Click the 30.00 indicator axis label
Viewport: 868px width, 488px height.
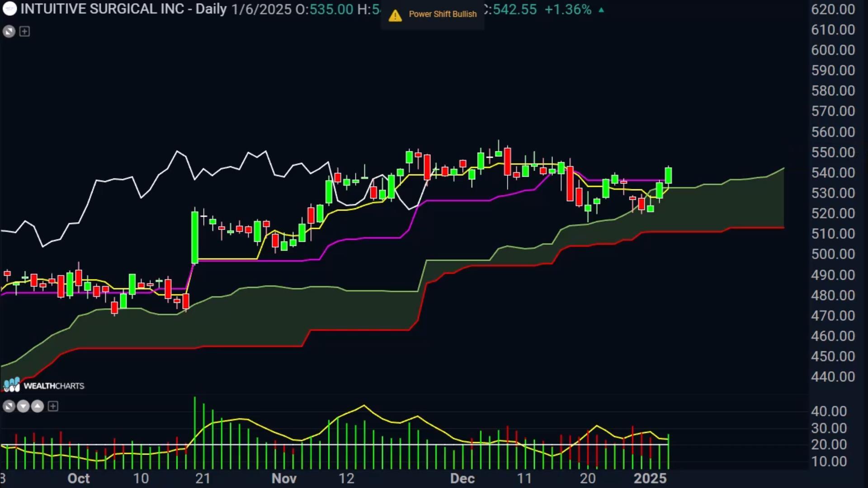829,427
